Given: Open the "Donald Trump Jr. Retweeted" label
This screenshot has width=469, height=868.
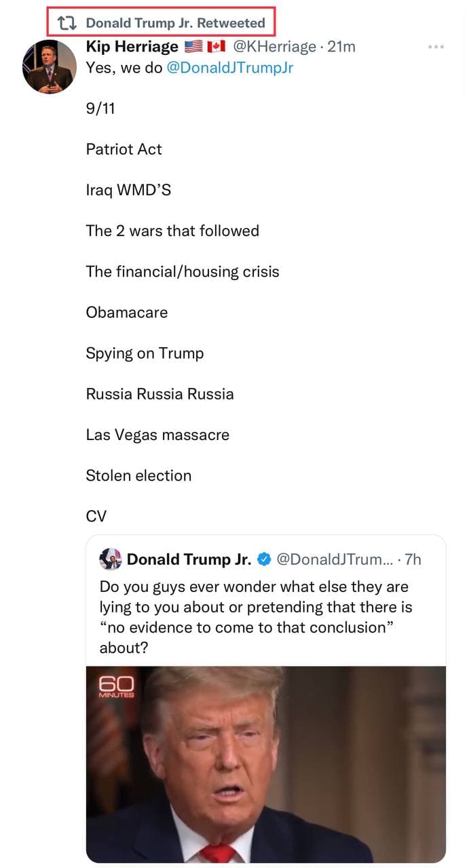Looking at the screenshot, I should [x=175, y=23].
